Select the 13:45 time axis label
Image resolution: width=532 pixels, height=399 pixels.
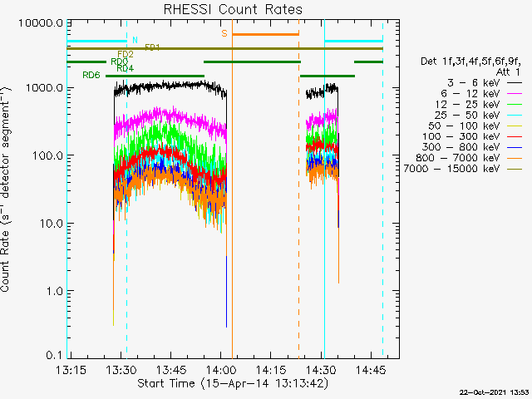(x=170, y=369)
